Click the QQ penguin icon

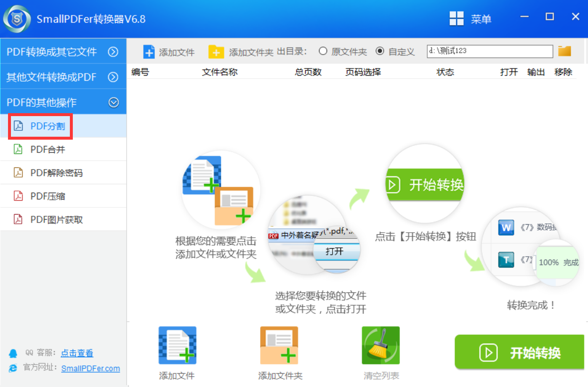pyautogui.click(x=13, y=353)
